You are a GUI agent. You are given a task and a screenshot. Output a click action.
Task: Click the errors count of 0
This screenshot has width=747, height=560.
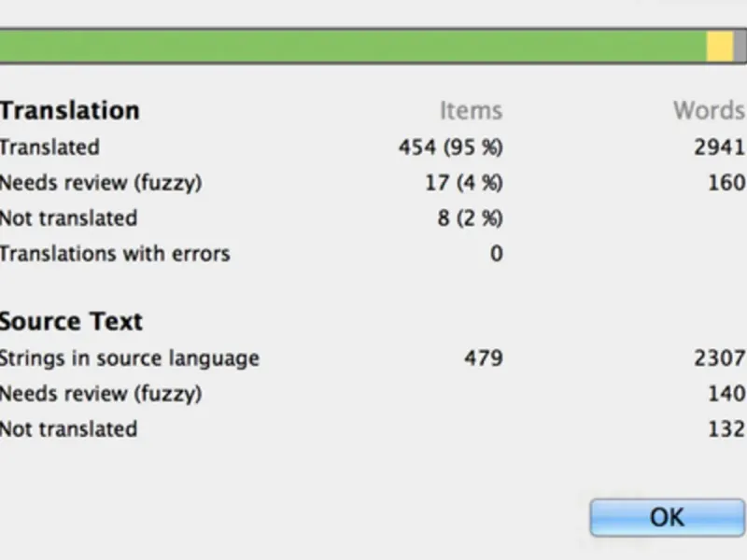(x=496, y=254)
